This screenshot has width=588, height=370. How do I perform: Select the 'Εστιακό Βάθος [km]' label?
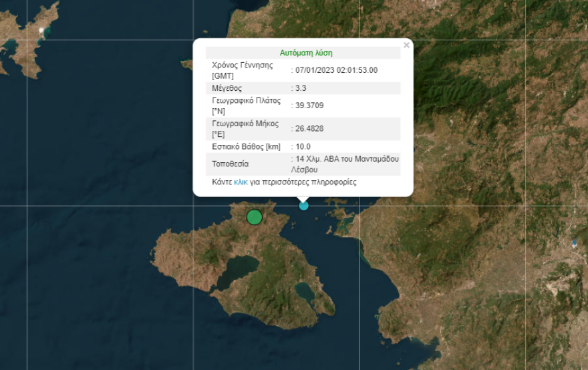coord(246,146)
